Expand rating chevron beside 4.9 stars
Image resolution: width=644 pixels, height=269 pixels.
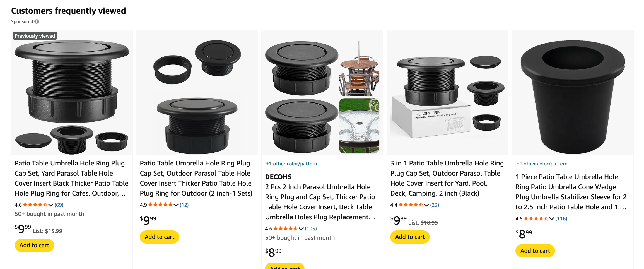pos(176,205)
